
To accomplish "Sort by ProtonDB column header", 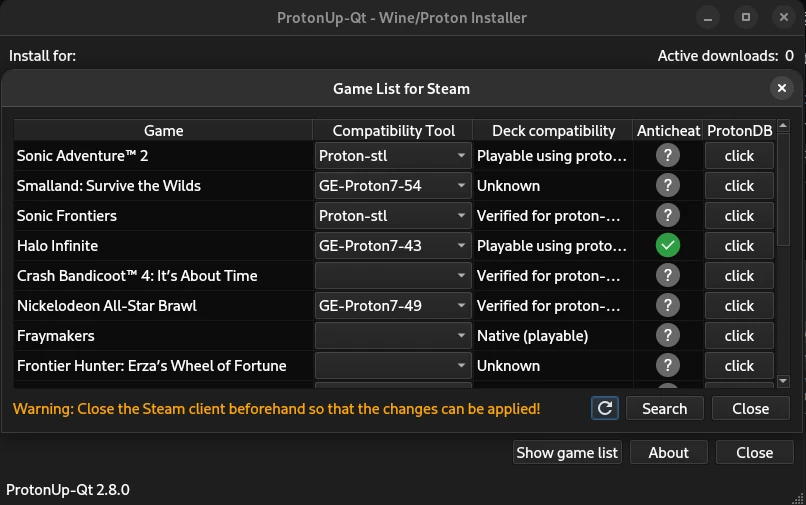I will pos(739,131).
